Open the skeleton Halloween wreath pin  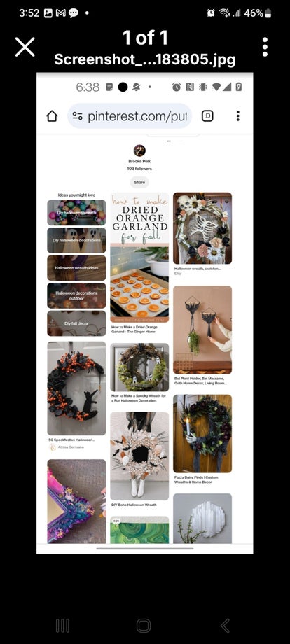pos(202,228)
